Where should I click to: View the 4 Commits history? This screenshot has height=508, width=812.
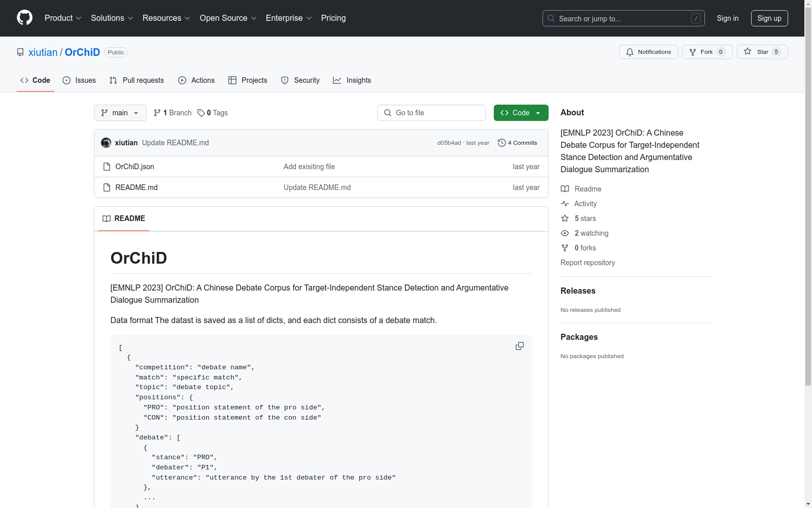click(518, 143)
